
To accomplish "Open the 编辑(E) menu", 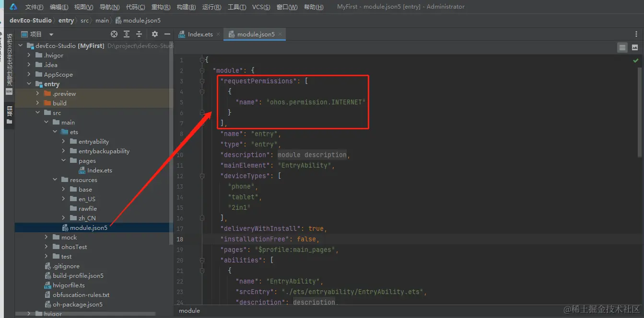I will point(59,7).
